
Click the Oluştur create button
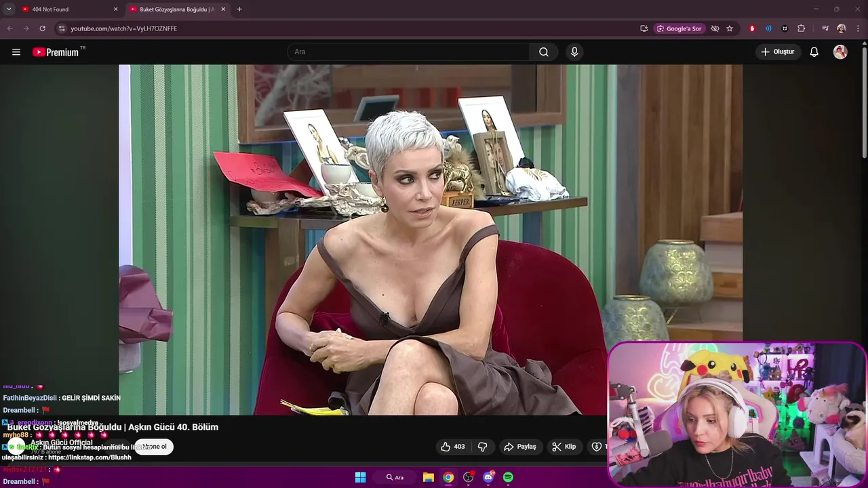click(778, 52)
